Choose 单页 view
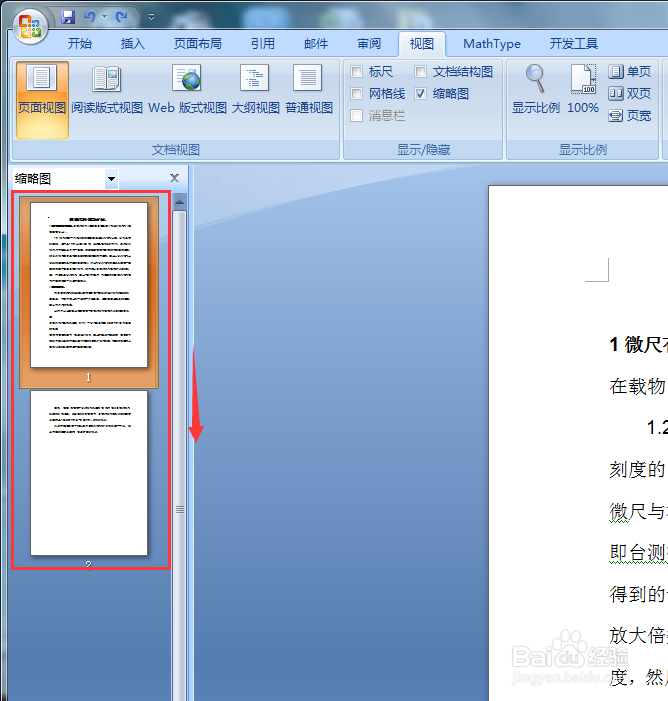 coord(630,72)
